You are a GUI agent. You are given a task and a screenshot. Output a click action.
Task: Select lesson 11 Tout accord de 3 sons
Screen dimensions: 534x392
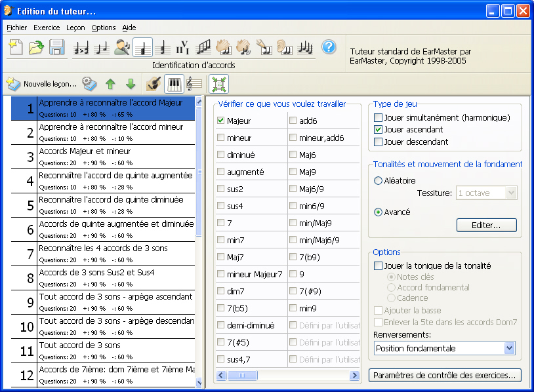pyautogui.click(x=103, y=351)
